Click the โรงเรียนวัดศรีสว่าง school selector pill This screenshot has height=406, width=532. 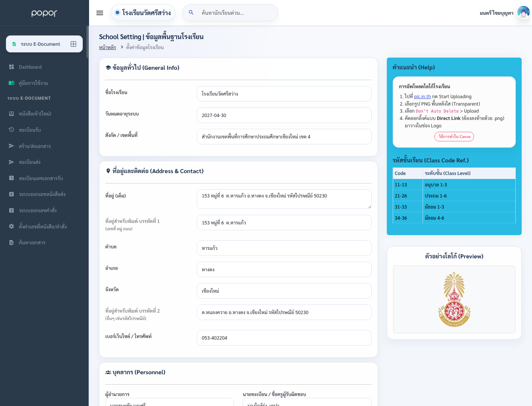(143, 13)
